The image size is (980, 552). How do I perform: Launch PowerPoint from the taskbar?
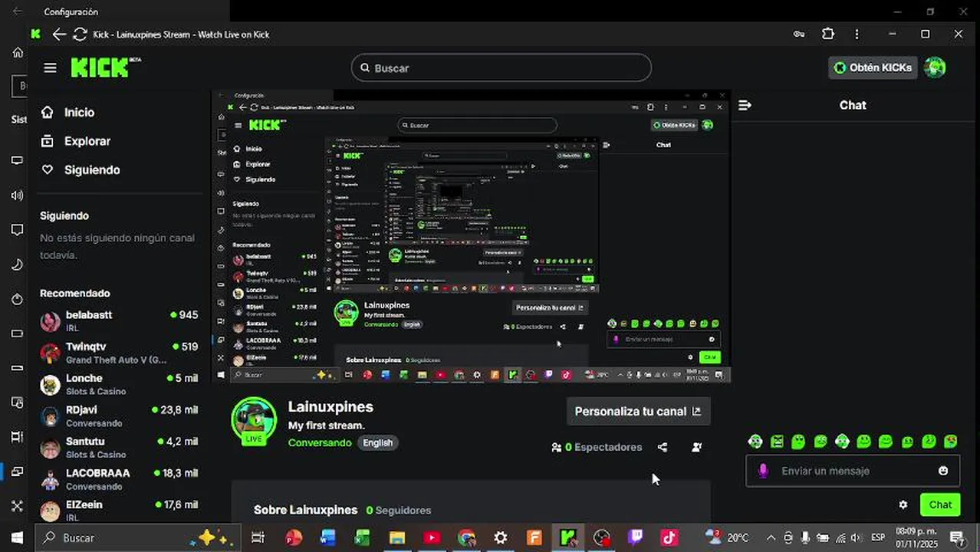coord(294,537)
